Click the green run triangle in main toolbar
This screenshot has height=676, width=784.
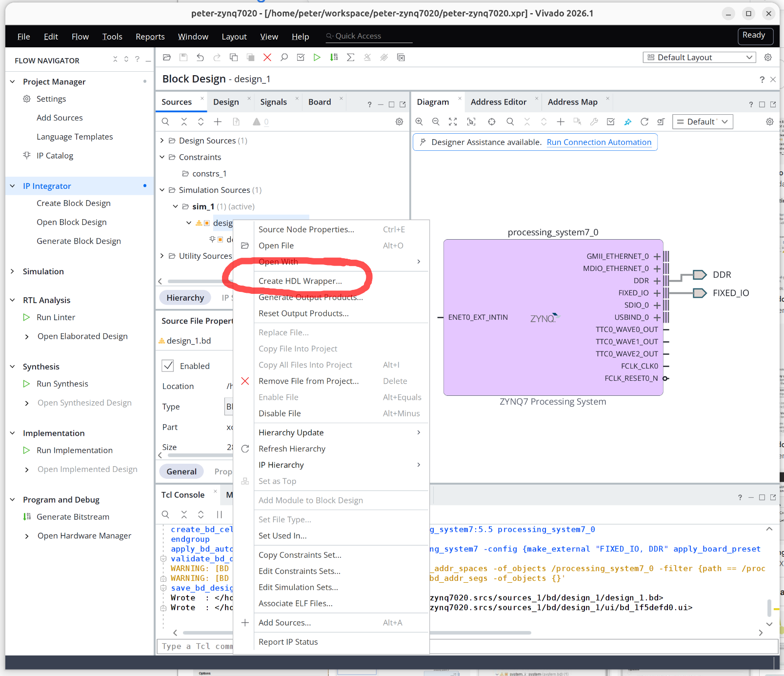click(x=317, y=58)
